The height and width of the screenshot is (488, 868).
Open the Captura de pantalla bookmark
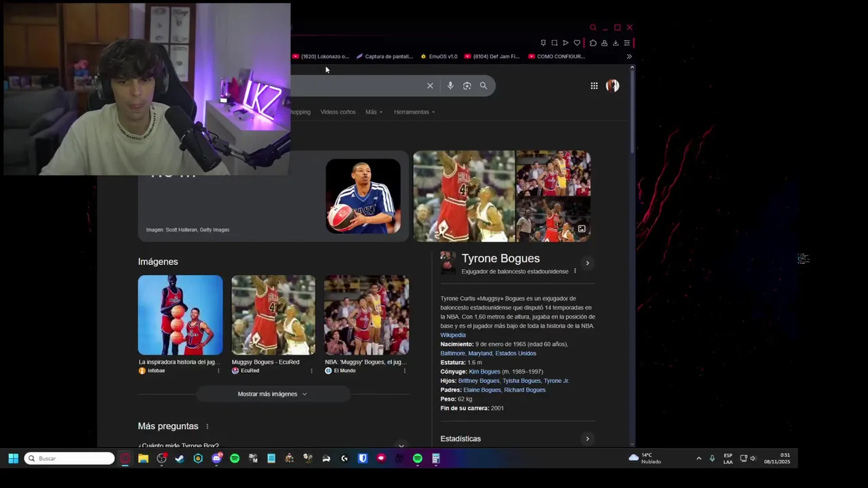click(x=384, y=56)
